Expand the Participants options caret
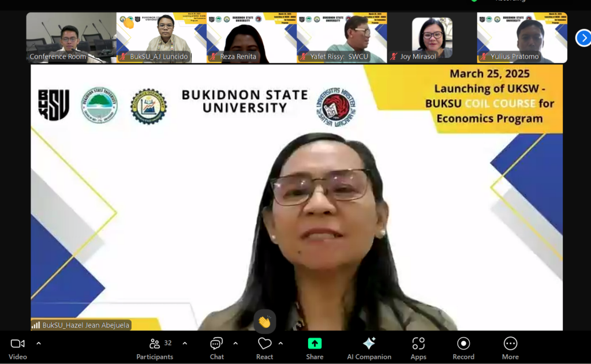The image size is (591, 364). click(x=185, y=344)
